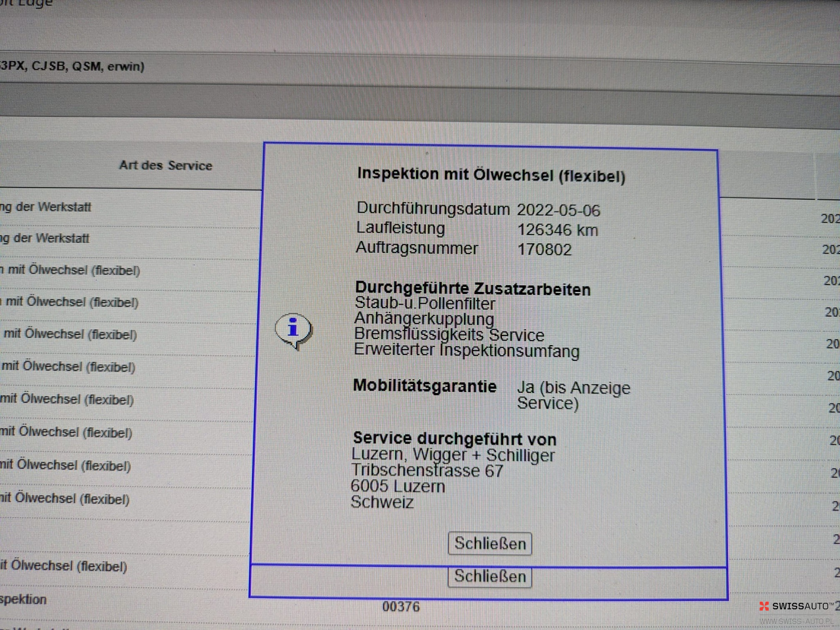The image size is (840, 630).
Task: Select the Ölwechsel (flexibel) row directly above 'spektion'
Action: click(x=63, y=566)
